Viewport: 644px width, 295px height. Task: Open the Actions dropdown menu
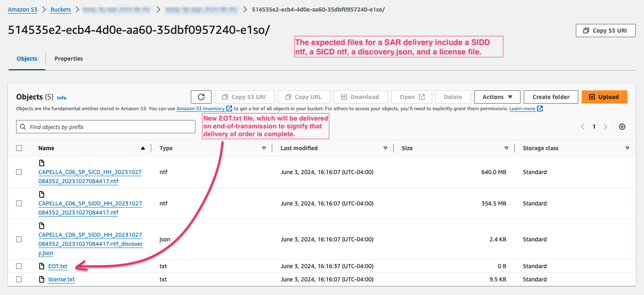497,97
